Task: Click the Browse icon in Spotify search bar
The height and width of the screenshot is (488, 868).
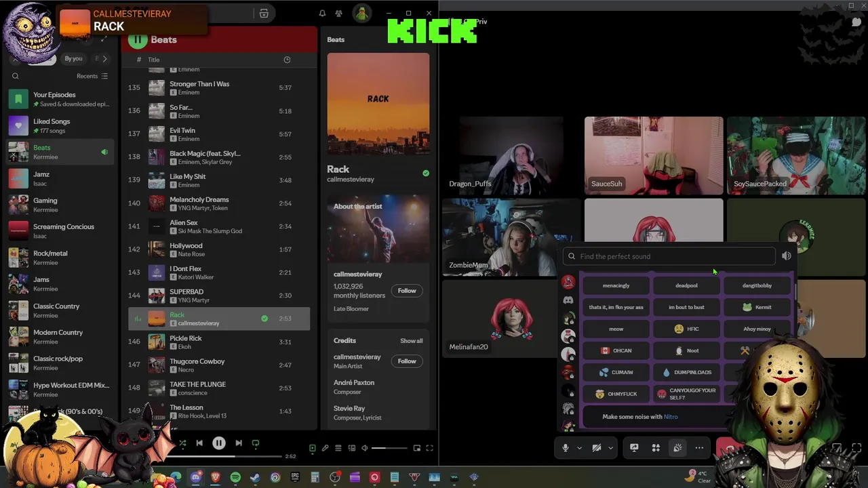Action: point(264,14)
